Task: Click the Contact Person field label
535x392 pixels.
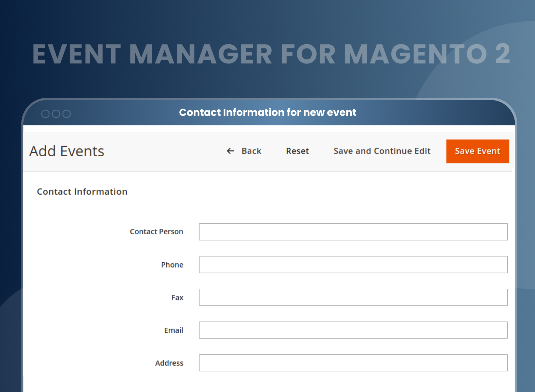Action: [x=156, y=232]
